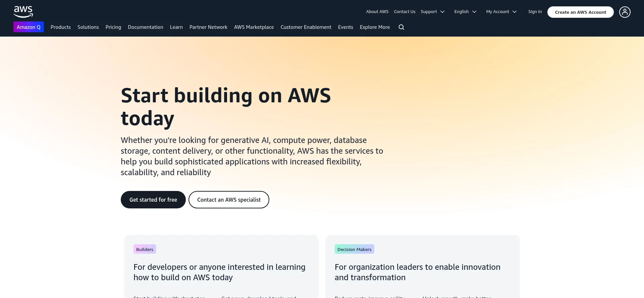Open the English language selector
This screenshot has width=644, height=298.
[465, 12]
